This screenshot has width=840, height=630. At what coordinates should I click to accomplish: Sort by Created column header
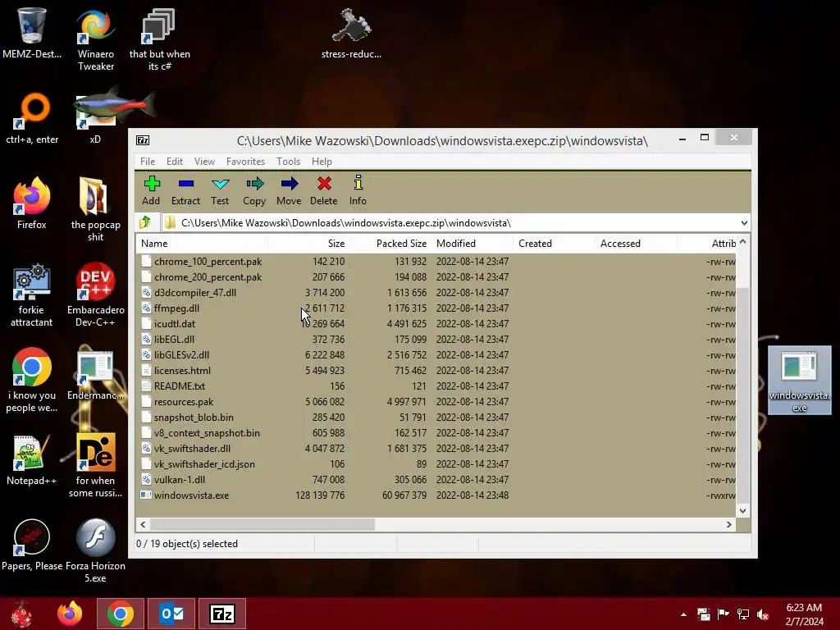(554, 243)
